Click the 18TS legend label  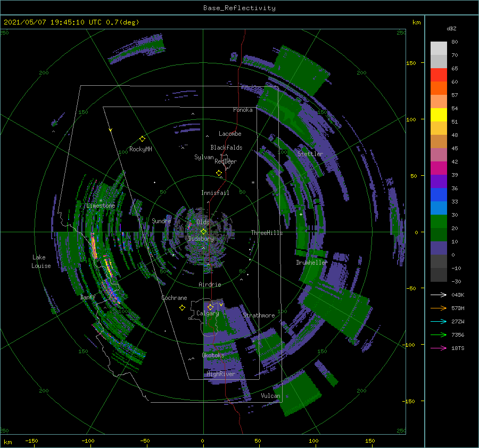click(x=458, y=348)
